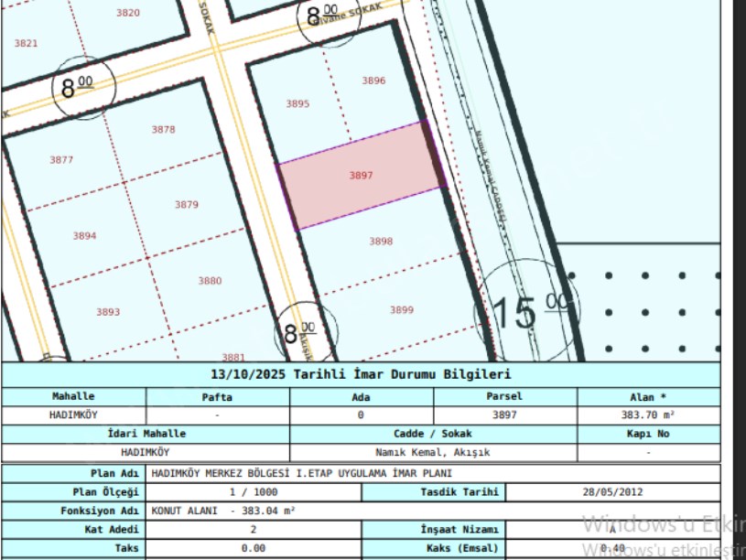The height and width of the screenshot is (560, 746).
Task: Select the Plan Ölçeği value 1 / 1000
Action: (x=253, y=491)
